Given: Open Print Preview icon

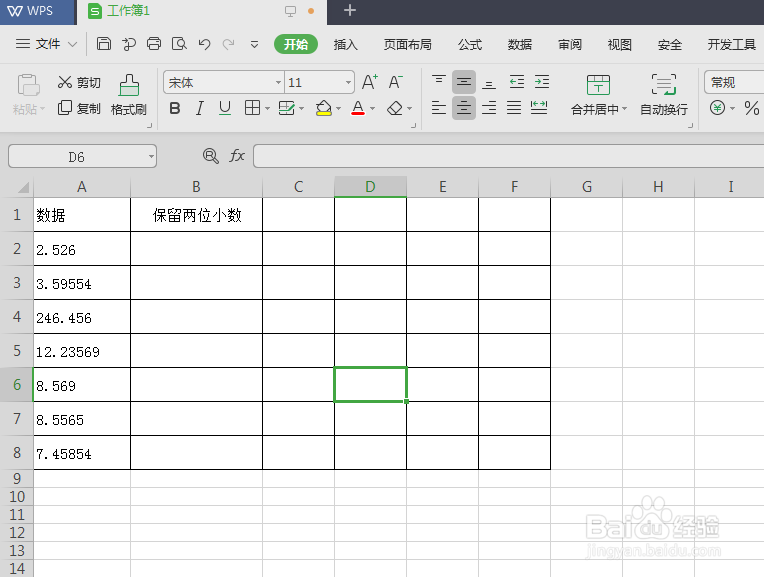Looking at the screenshot, I should coord(179,44).
